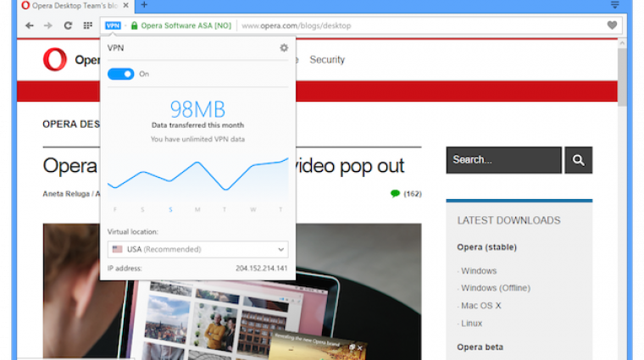This screenshot has width=644, height=360.
Task: Click the Windows download link
Action: pos(479,271)
